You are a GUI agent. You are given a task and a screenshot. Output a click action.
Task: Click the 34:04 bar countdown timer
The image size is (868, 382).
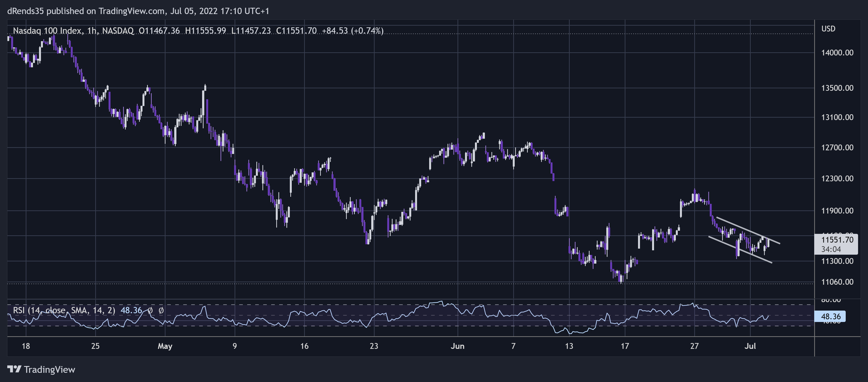(831, 249)
